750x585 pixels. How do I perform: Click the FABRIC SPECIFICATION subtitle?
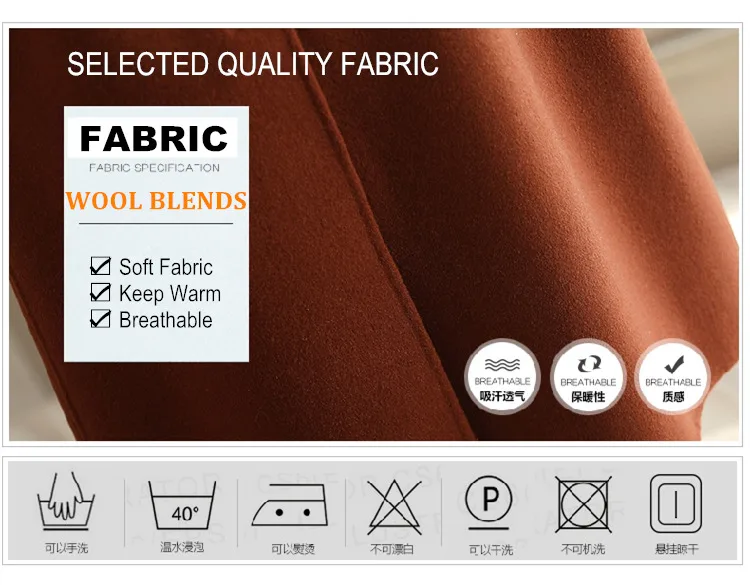coord(154,168)
